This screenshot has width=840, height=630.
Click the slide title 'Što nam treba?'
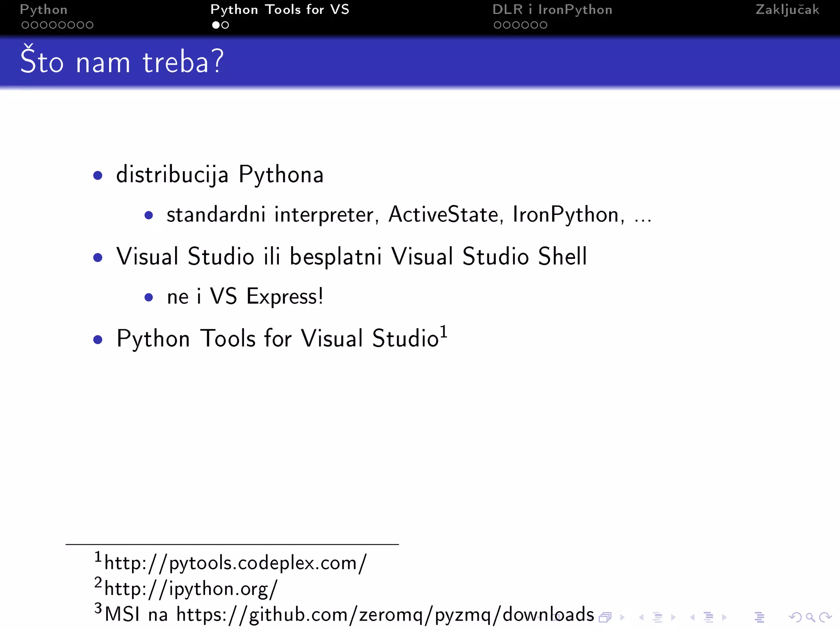[x=122, y=61]
